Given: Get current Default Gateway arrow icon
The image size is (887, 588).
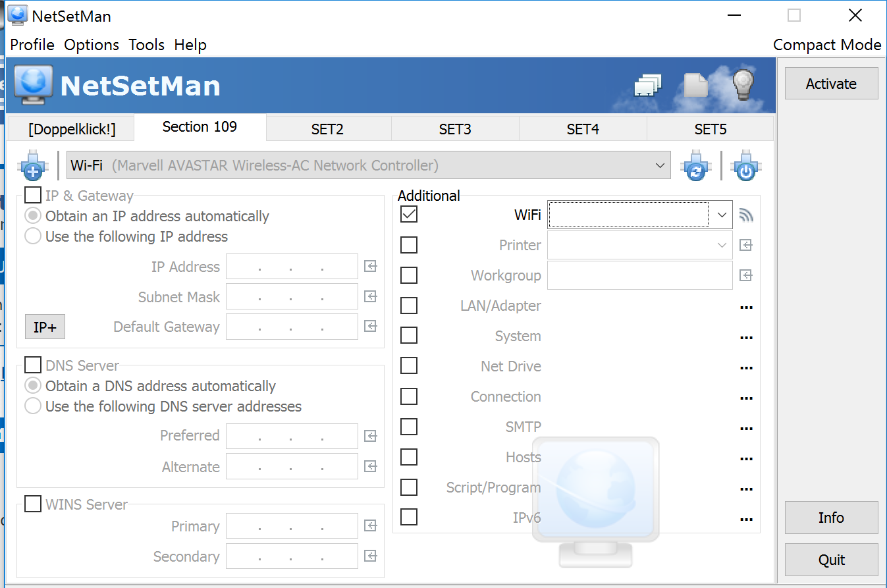Looking at the screenshot, I should pyautogui.click(x=371, y=327).
